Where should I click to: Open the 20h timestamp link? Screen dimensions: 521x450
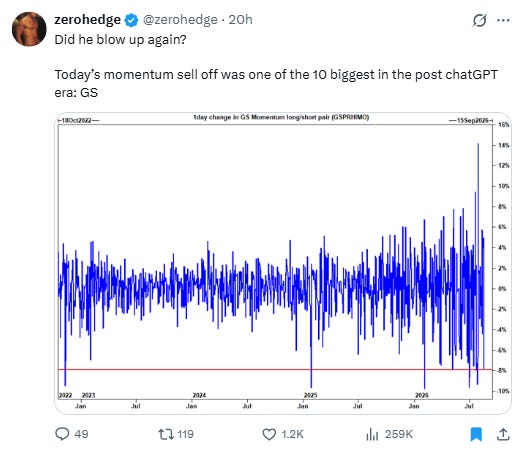pos(240,20)
